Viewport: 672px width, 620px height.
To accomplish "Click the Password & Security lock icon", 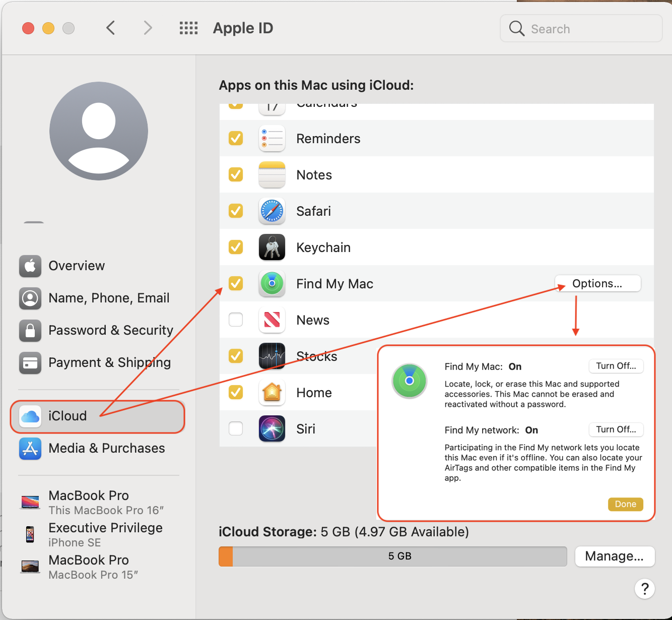I will [30, 330].
